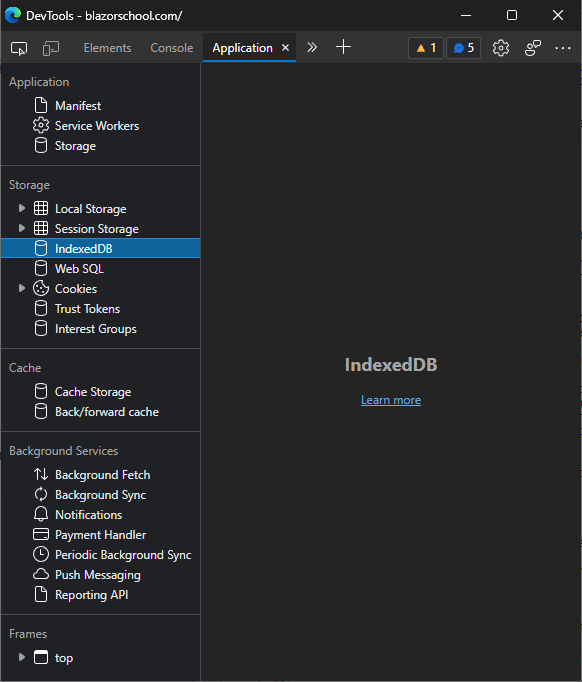Click the plus icon to add tool
Image resolution: width=582 pixels, height=682 pixels.
[343, 47]
